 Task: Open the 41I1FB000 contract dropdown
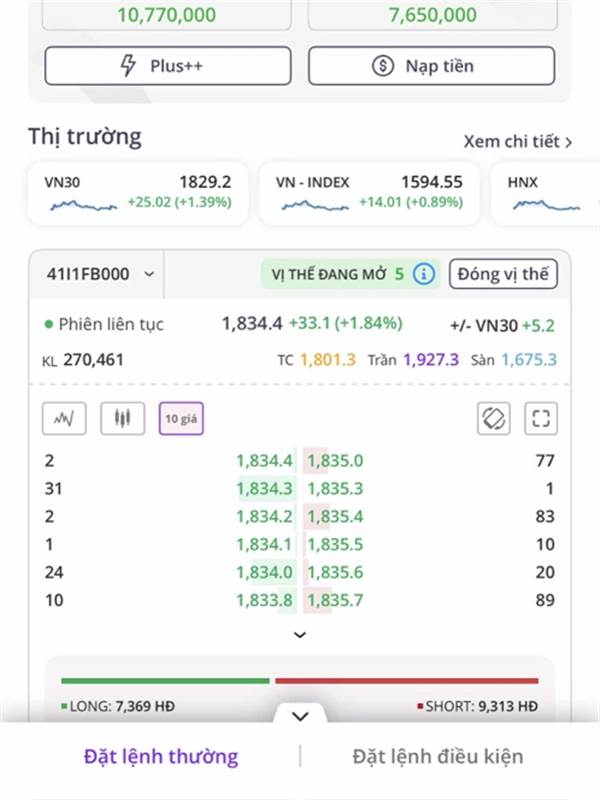coord(100,274)
